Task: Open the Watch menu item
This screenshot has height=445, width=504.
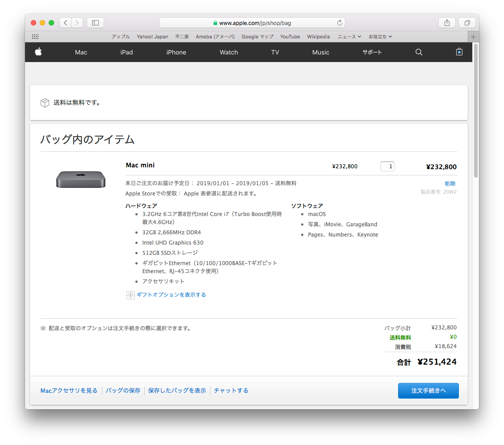Action: pos(229,52)
